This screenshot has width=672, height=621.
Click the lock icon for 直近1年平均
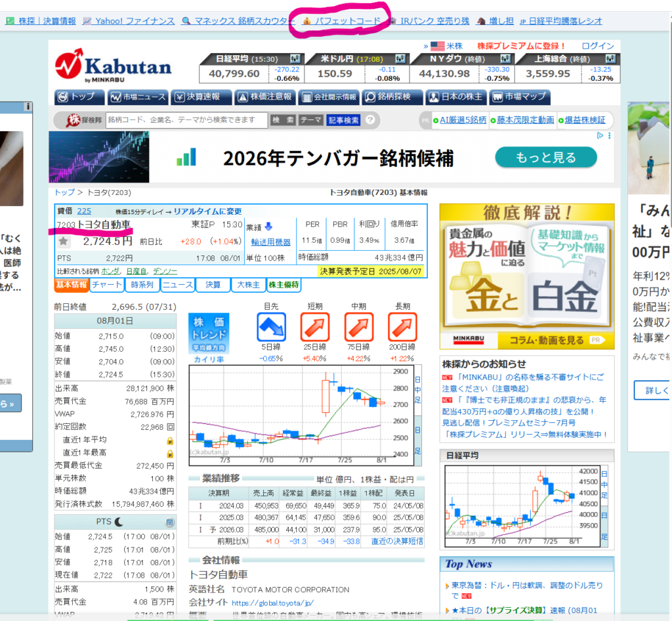pos(170,441)
